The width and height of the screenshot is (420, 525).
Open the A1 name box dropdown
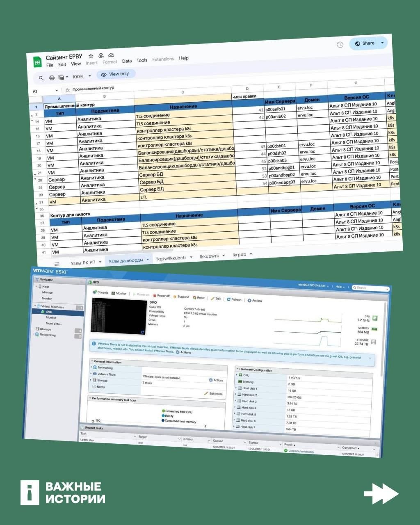click(x=57, y=91)
